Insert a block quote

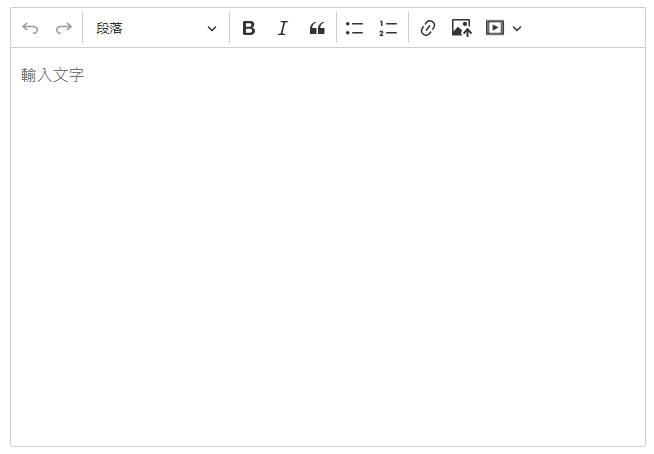317,28
